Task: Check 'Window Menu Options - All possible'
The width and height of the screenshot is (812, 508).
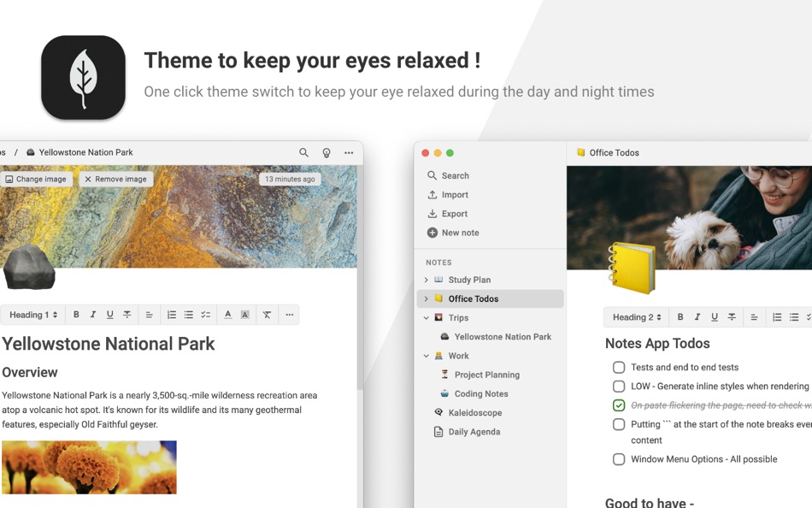Action: pos(618,459)
